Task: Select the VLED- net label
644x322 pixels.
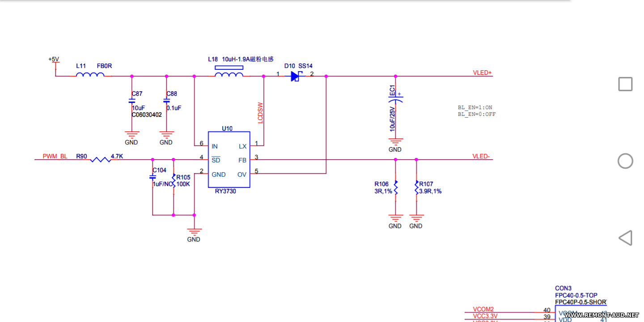Action: coord(481,156)
